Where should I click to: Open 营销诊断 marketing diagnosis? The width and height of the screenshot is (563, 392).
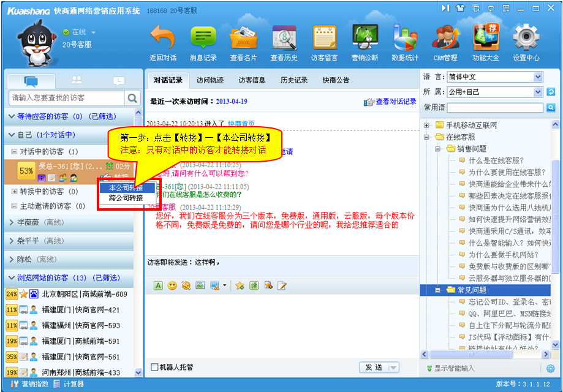(x=365, y=40)
